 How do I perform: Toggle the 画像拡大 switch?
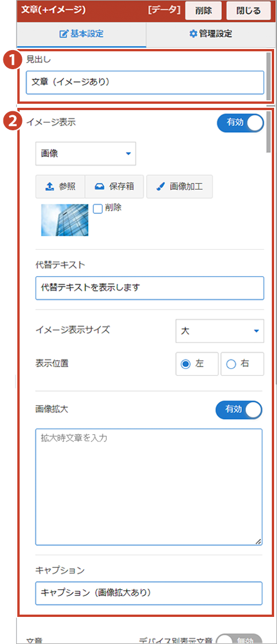[239, 410]
